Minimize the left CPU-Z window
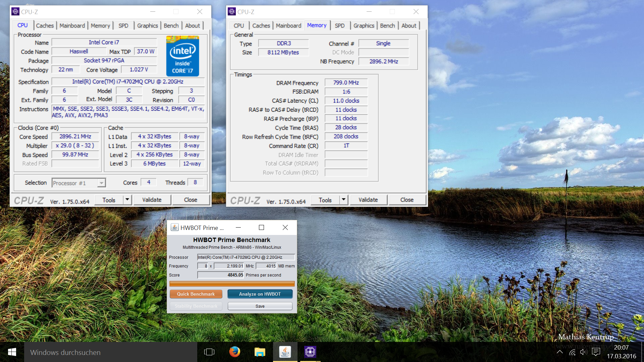Viewport: 644px width, 362px height. pyautogui.click(x=153, y=12)
